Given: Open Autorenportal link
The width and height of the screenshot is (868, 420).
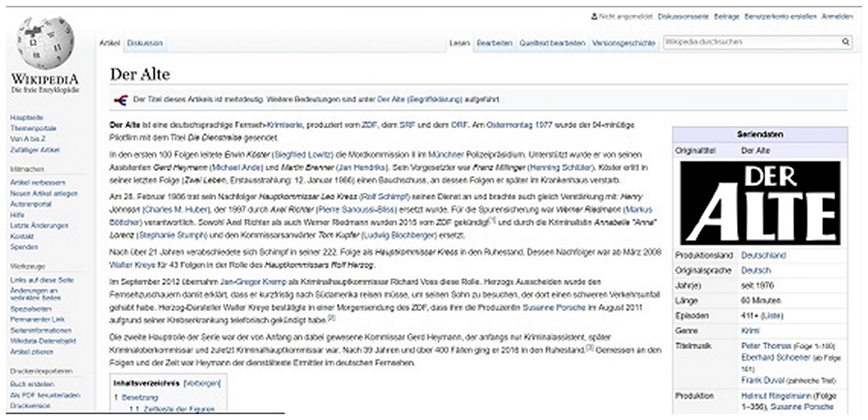Looking at the screenshot, I should [31, 204].
